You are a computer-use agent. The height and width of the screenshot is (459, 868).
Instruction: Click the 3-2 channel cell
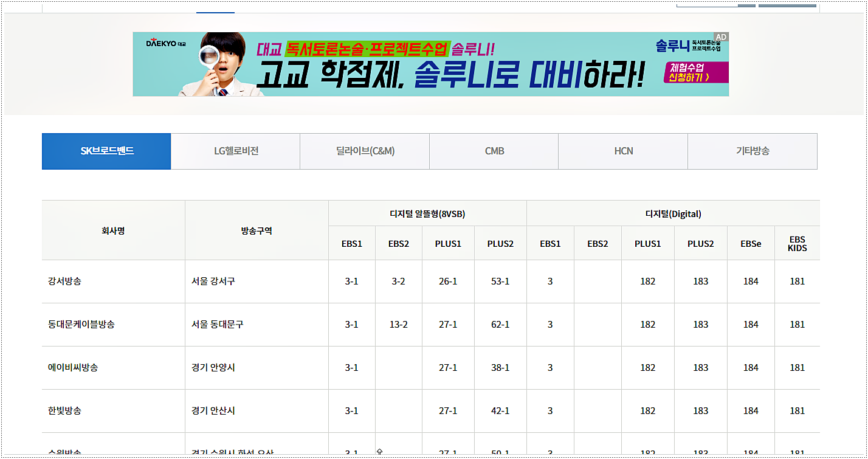click(x=399, y=281)
